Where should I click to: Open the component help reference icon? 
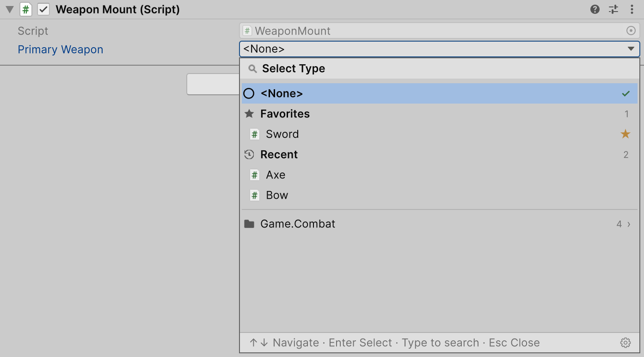595,9
